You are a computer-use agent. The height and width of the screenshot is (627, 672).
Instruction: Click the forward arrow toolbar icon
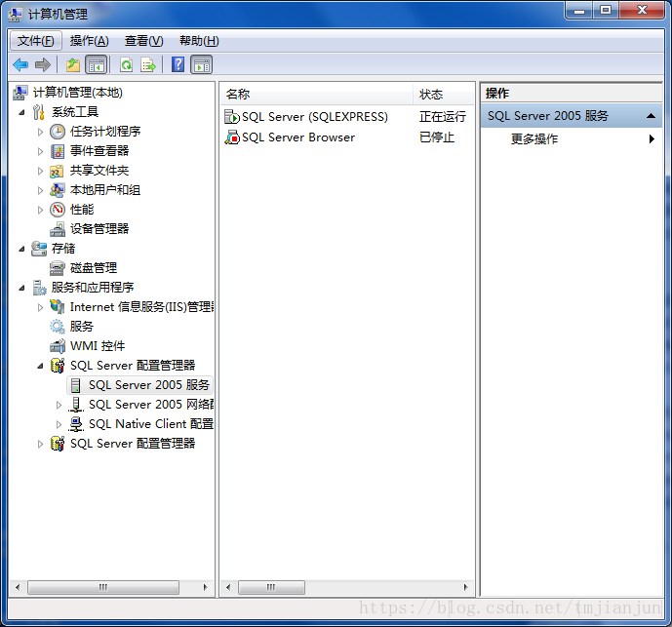tap(43, 65)
